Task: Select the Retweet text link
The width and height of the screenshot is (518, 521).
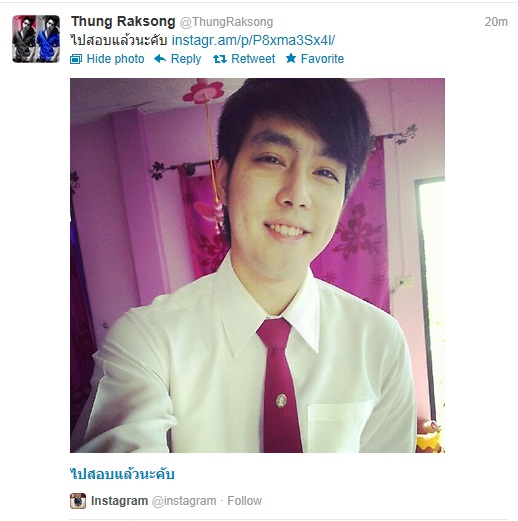Action: 253,59
